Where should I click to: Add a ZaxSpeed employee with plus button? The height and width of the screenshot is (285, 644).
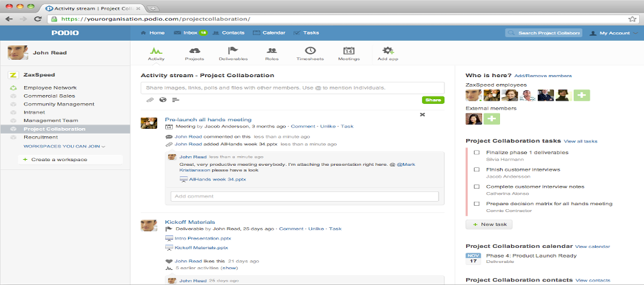coord(581,95)
